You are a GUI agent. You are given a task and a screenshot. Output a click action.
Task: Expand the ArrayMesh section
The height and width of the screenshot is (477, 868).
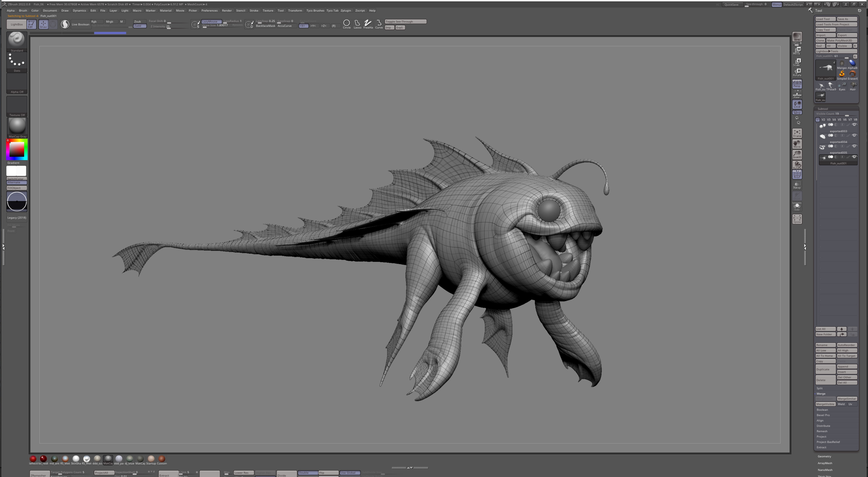pos(825,463)
